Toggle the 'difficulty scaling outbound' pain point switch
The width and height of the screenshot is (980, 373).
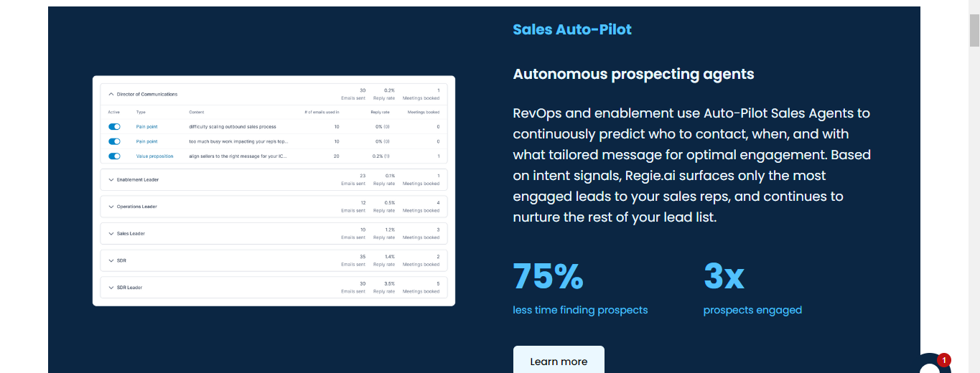(x=114, y=127)
